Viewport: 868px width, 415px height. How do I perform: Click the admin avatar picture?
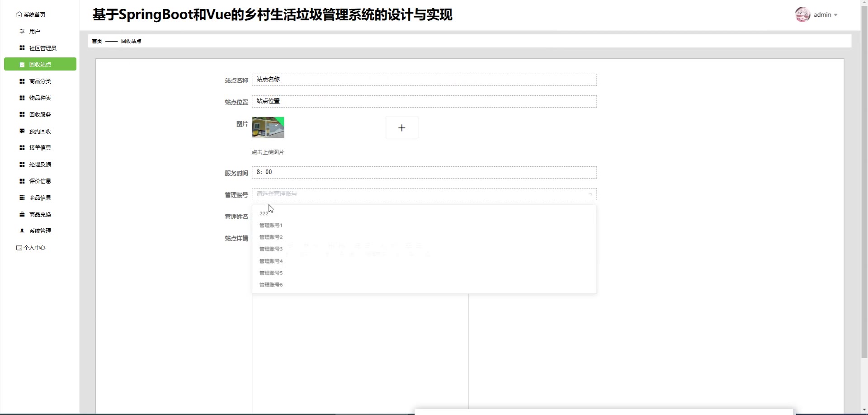(x=802, y=14)
